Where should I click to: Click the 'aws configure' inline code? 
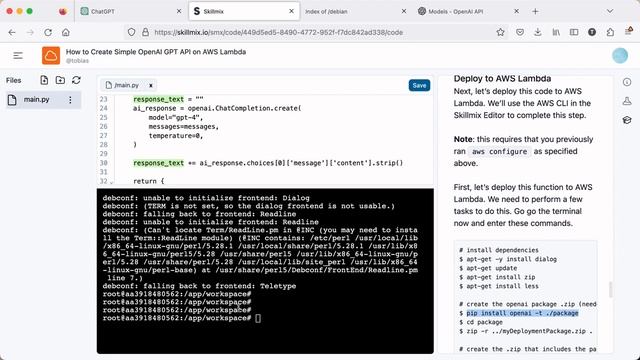(x=500, y=151)
